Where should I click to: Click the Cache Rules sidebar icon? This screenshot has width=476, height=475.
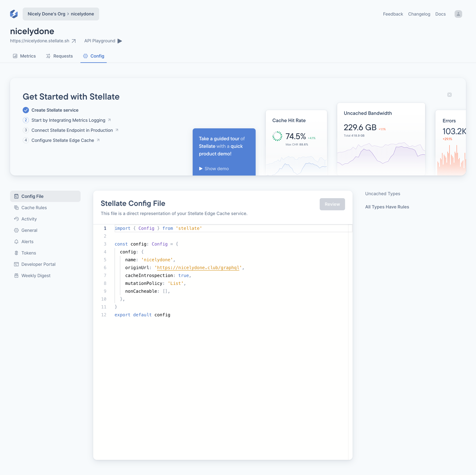(x=16, y=208)
